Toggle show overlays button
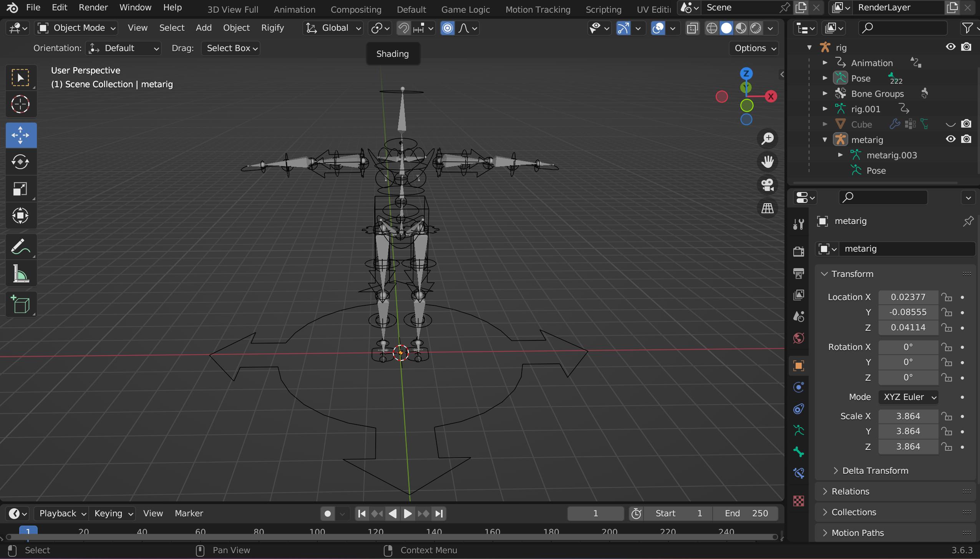The width and height of the screenshot is (980, 559). click(658, 28)
